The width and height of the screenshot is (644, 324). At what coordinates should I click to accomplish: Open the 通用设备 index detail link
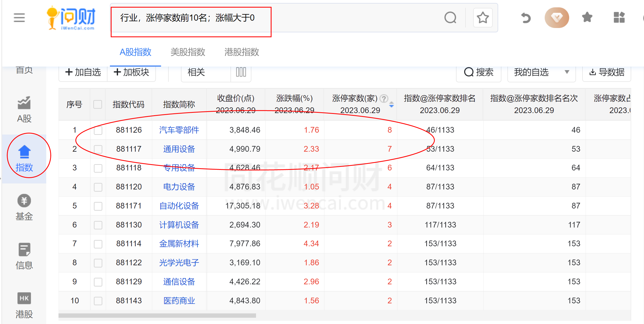[x=179, y=149]
